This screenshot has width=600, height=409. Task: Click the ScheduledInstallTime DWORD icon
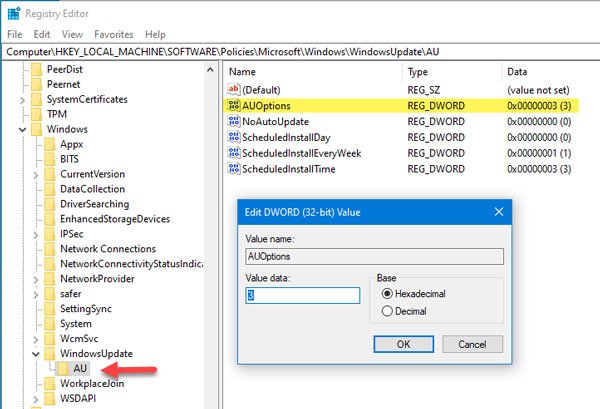[233, 169]
